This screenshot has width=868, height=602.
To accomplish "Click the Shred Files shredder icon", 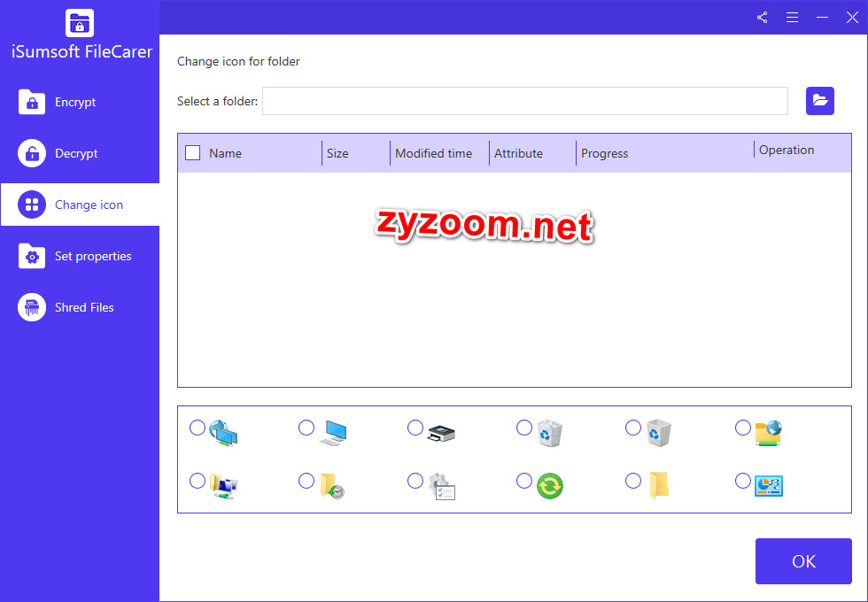I will (32, 307).
